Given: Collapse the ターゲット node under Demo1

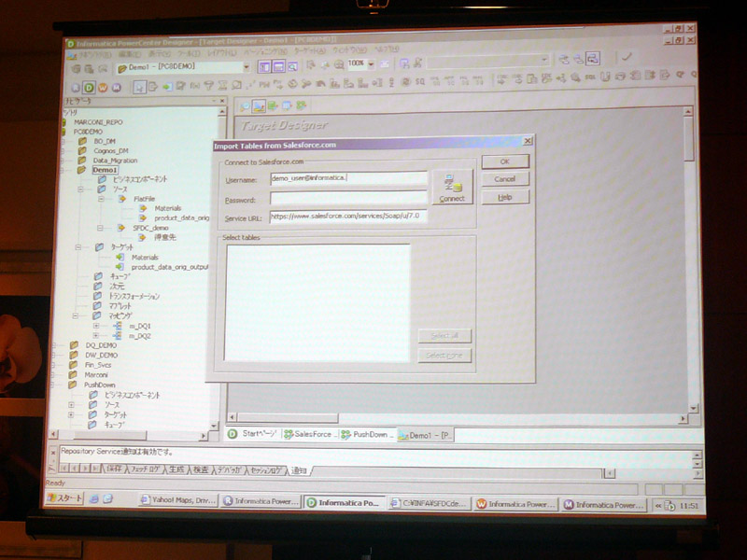Looking at the screenshot, I should point(78,247).
